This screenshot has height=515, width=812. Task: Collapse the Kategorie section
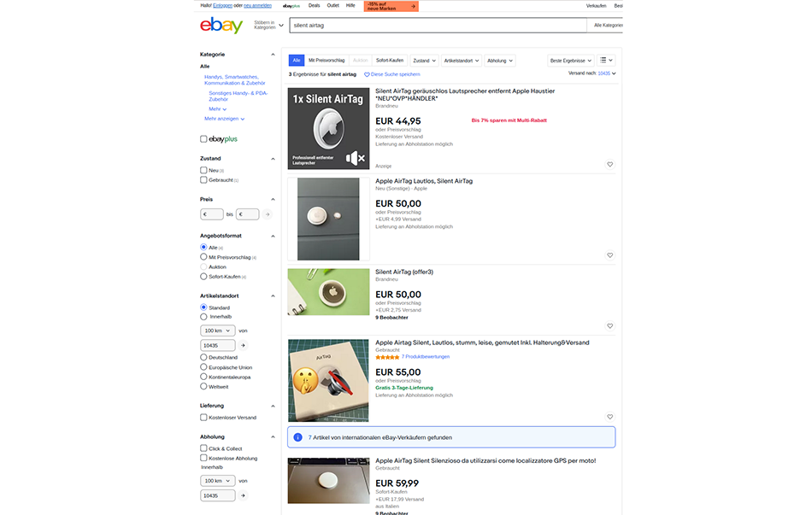coord(273,55)
